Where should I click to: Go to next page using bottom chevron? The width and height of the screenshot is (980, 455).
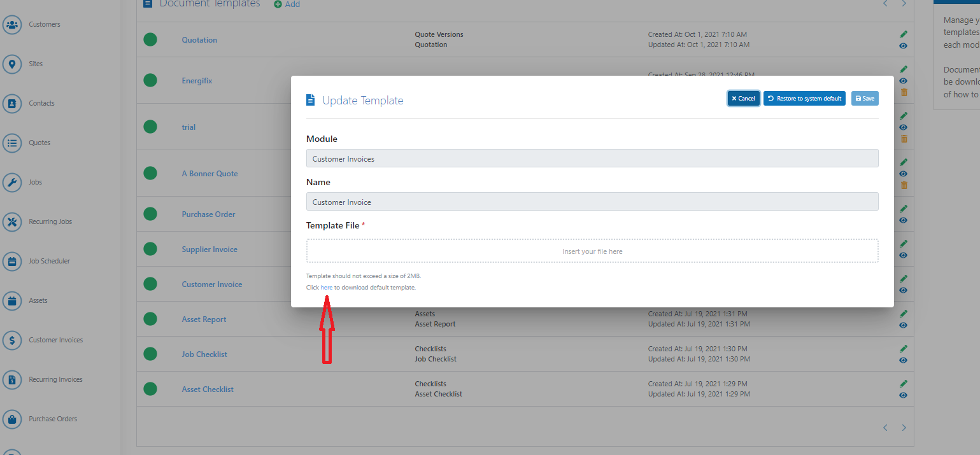coord(904,428)
